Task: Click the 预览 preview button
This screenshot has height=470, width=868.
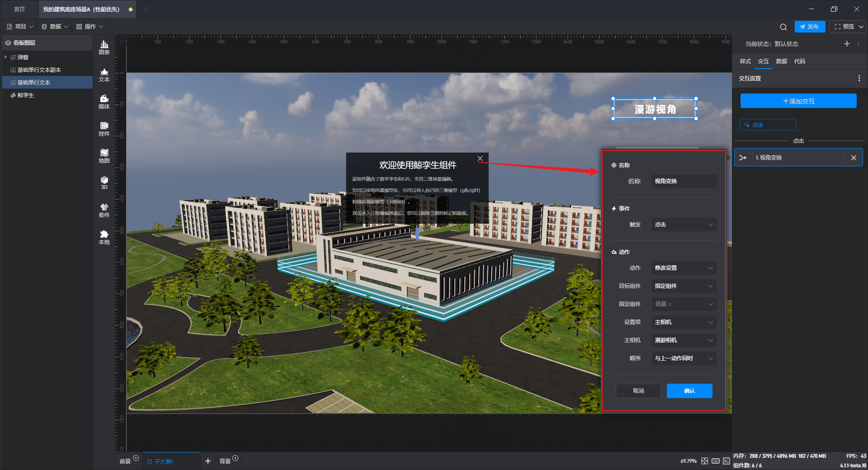Action: click(x=844, y=27)
